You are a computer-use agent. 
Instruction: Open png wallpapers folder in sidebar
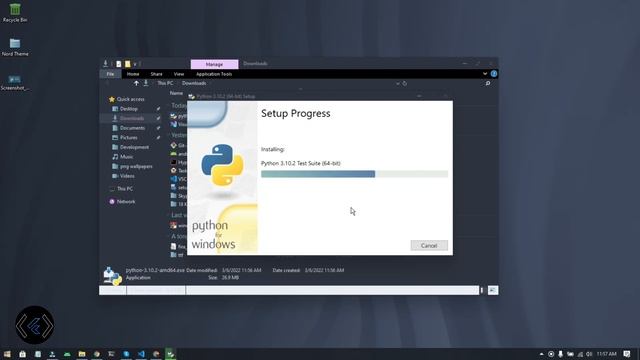tap(132, 167)
